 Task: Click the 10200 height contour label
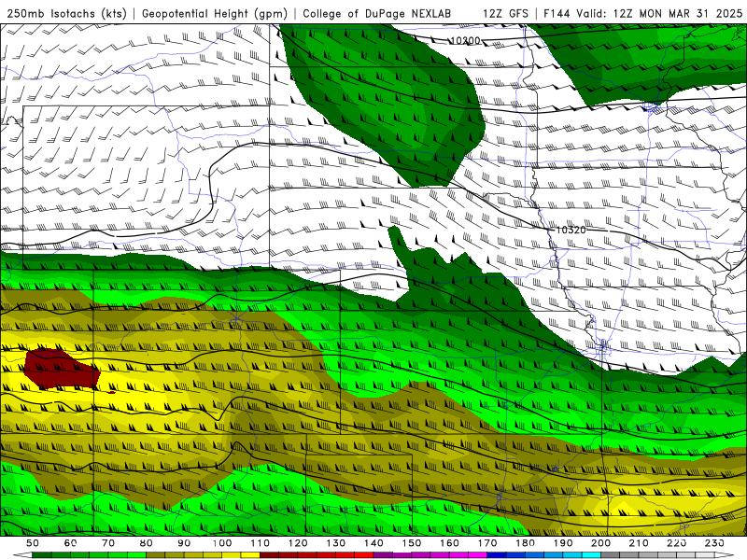pos(465,41)
